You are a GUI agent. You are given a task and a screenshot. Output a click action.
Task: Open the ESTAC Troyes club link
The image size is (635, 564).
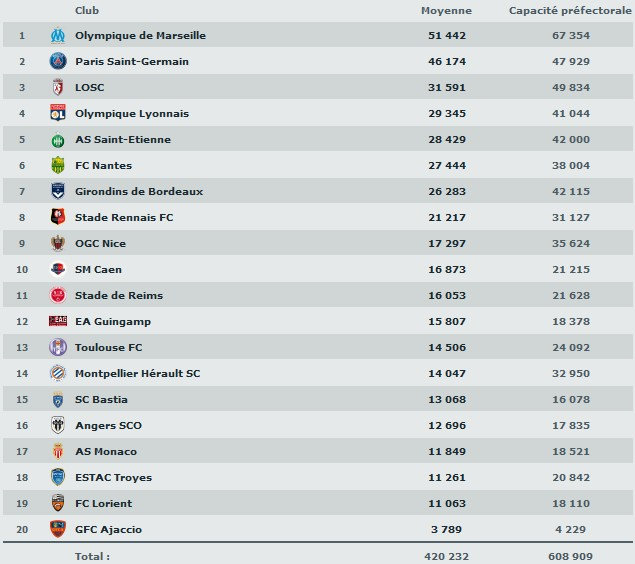(x=113, y=477)
